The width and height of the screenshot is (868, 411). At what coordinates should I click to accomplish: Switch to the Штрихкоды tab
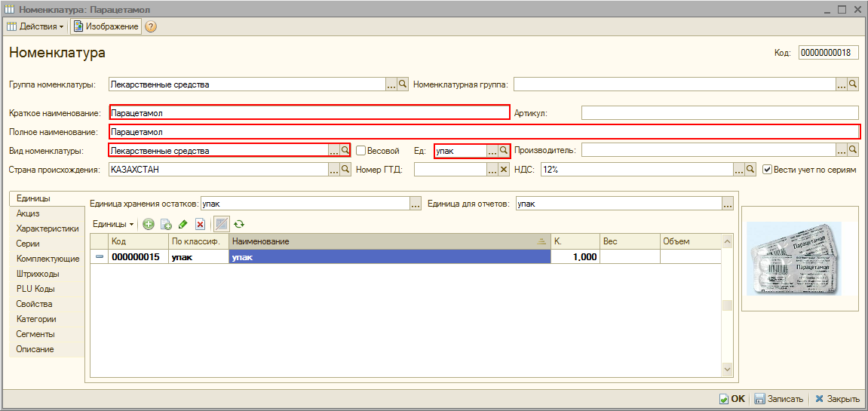38,274
